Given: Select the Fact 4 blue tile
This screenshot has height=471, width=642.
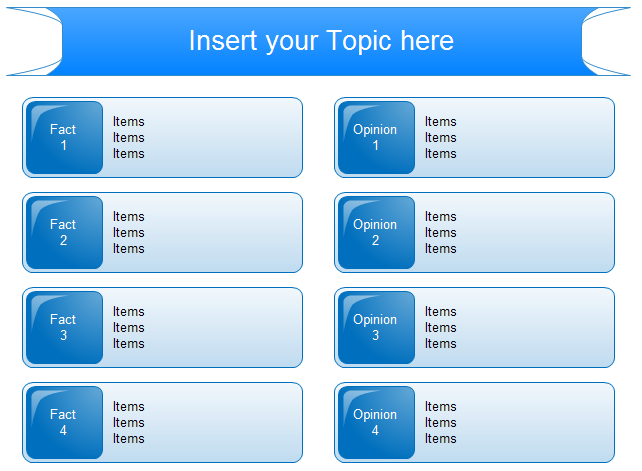Looking at the screenshot, I should (64, 422).
